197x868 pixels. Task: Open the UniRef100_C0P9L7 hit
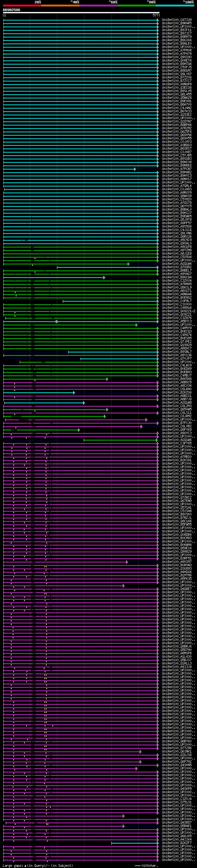pos(176,301)
